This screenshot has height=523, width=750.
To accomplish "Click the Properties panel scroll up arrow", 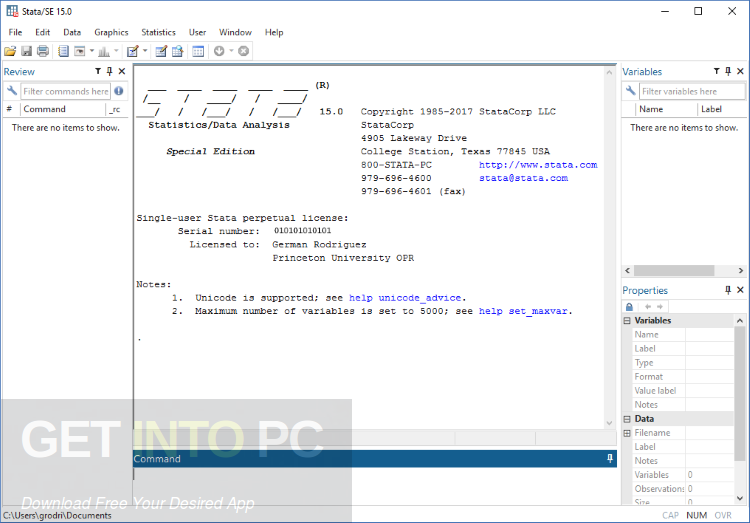I will click(x=739, y=321).
